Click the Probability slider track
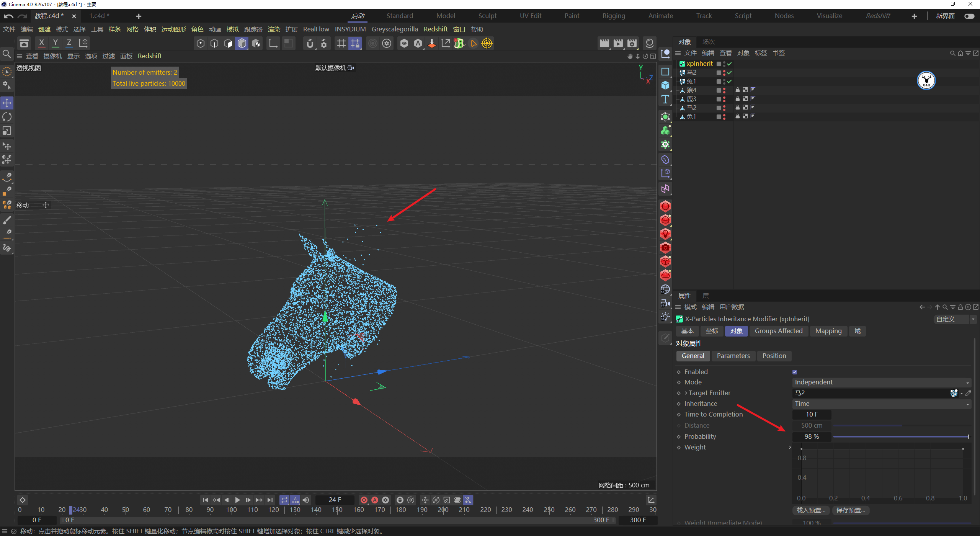The image size is (980, 536). click(x=900, y=436)
